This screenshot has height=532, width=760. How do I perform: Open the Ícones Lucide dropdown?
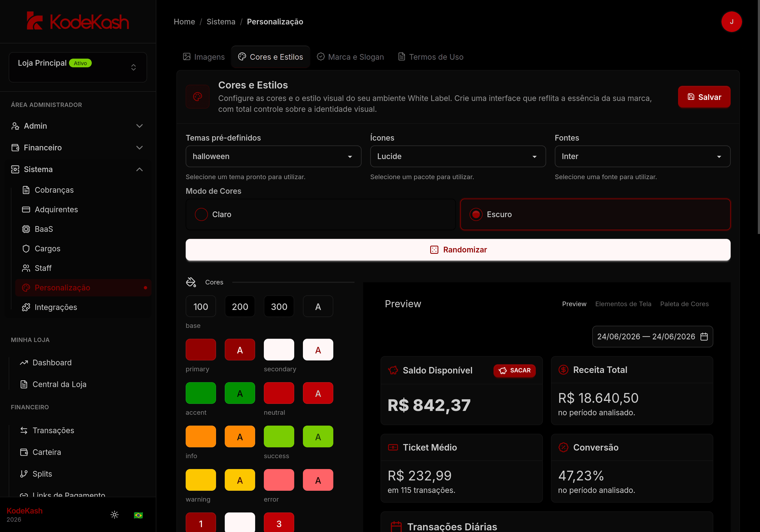coord(458,156)
